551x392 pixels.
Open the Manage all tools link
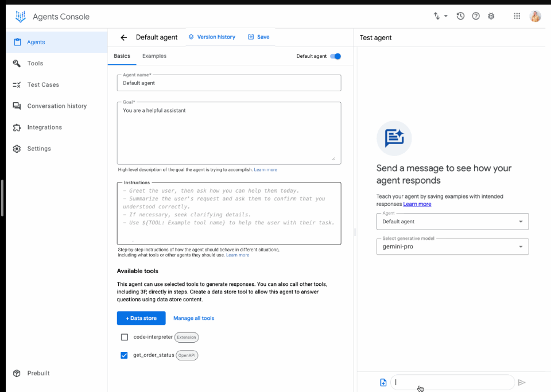(x=193, y=318)
